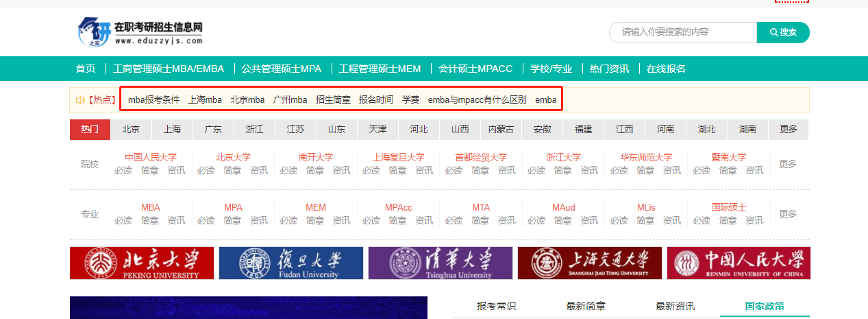The height and width of the screenshot is (319, 868).
Task: Click the Shanghai Jiao Tong University banner
Action: point(590,263)
